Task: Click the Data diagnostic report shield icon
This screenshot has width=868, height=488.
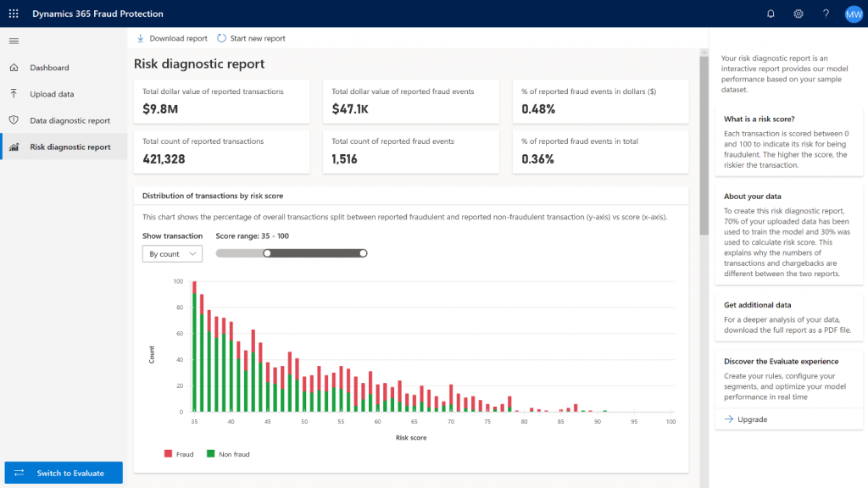Action: pyautogui.click(x=14, y=120)
